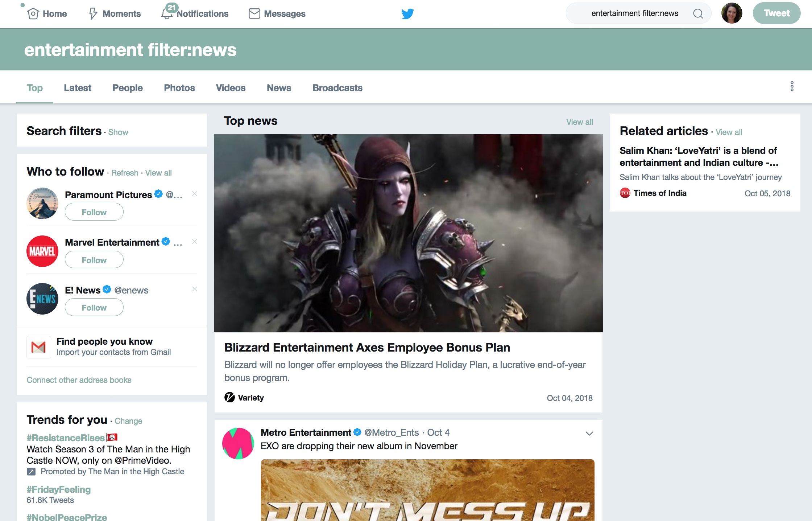
Task: Click the Metro Entertainment avatar
Action: point(238,443)
